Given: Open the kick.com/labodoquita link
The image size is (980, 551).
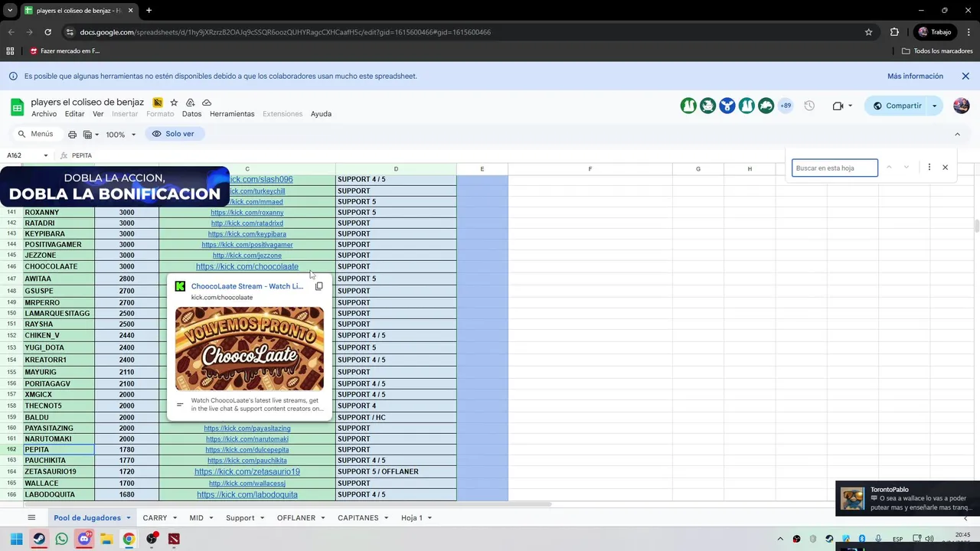Looking at the screenshot, I should [x=247, y=494].
